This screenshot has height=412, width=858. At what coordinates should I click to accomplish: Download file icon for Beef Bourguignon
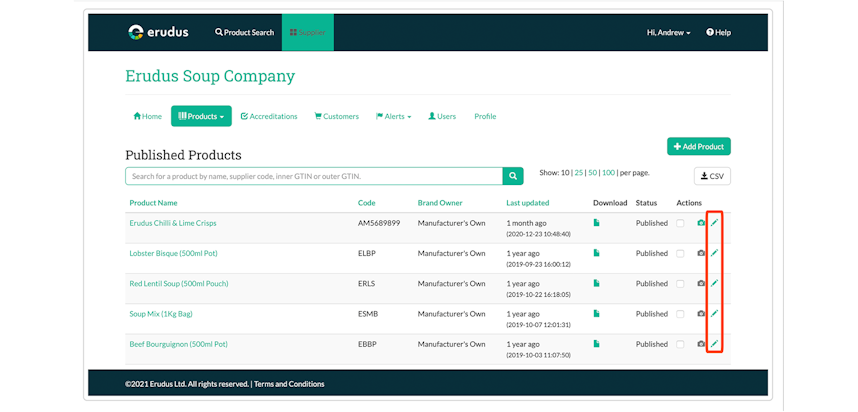pyautogui.click(x=596, y=344)
